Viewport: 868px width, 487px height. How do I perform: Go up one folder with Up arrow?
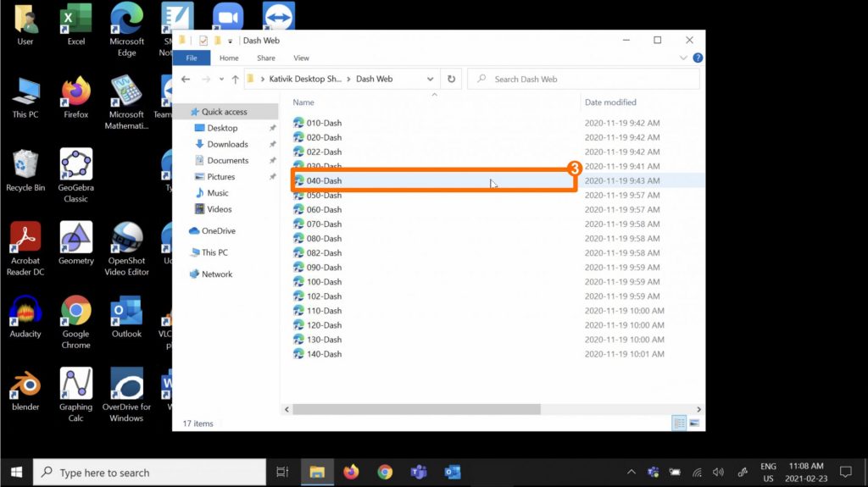click(x=235, y=79)
